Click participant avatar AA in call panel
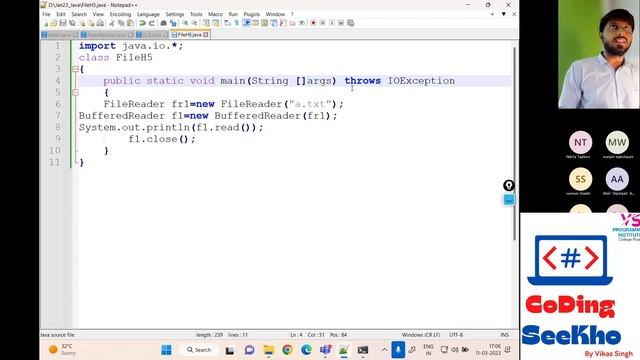The width and height of the screenshot is (640, 360). click(x=617, y=179)
